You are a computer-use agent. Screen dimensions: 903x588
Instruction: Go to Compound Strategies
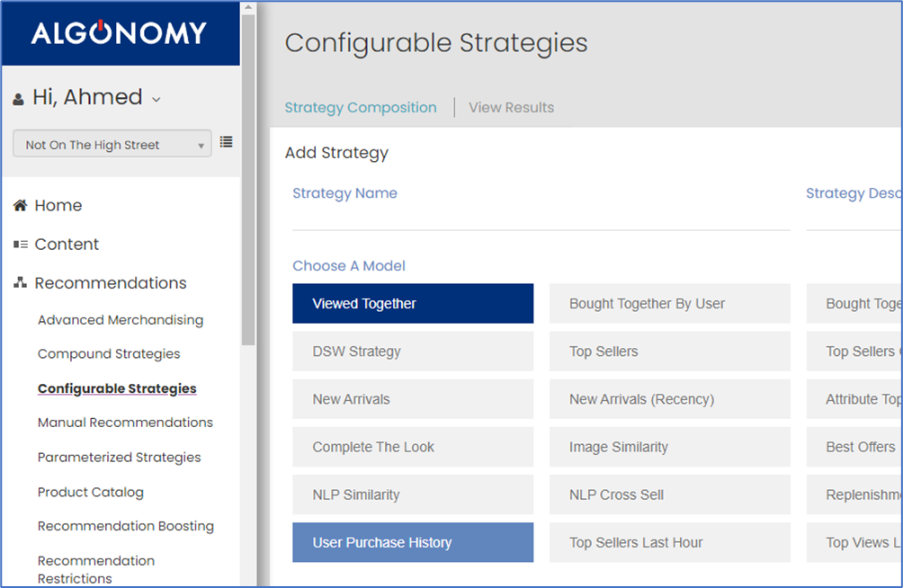[x=109, y=354]
